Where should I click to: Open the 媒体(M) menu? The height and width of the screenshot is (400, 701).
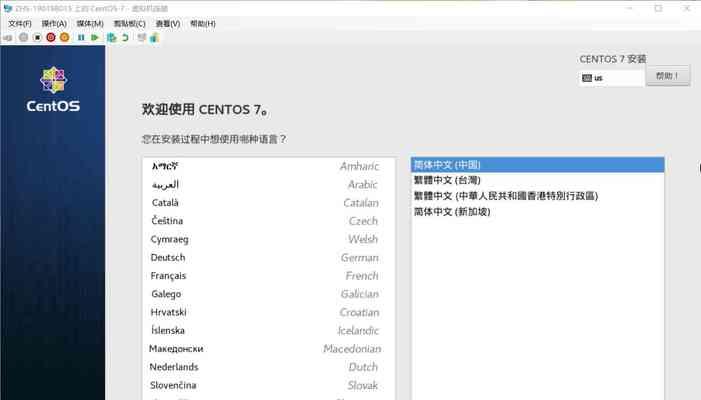click(90, 24)
